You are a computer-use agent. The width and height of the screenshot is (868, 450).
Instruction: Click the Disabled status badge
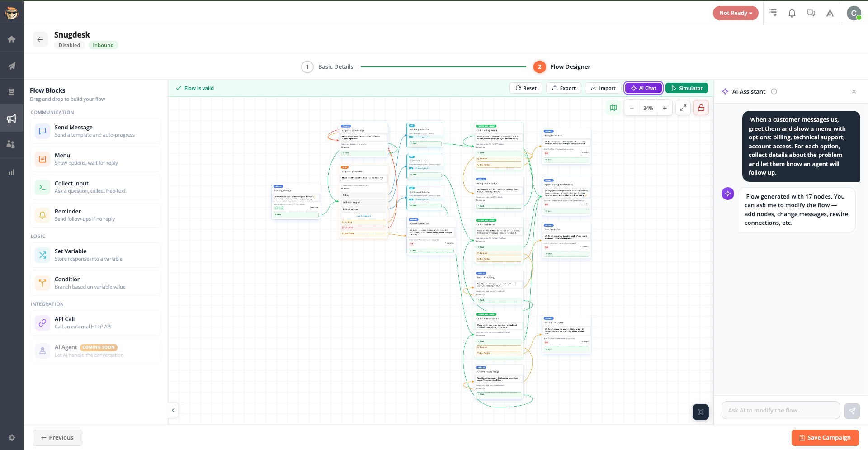pos(70,45)
